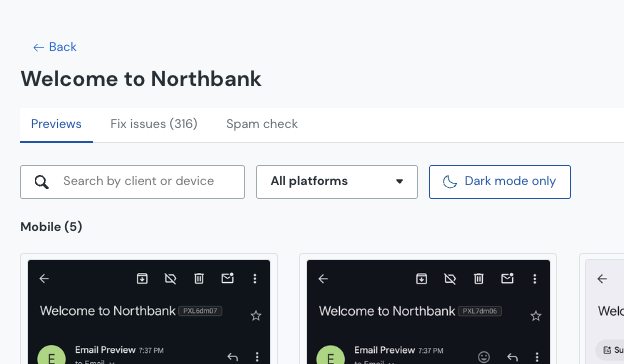Click trash icon in first mobile preview

coord(199,278)
